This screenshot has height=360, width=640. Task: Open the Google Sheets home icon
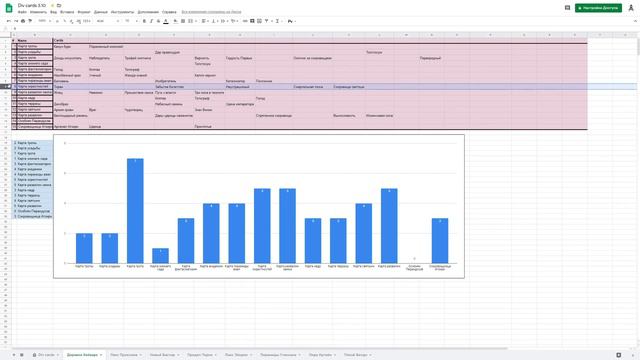9,8
